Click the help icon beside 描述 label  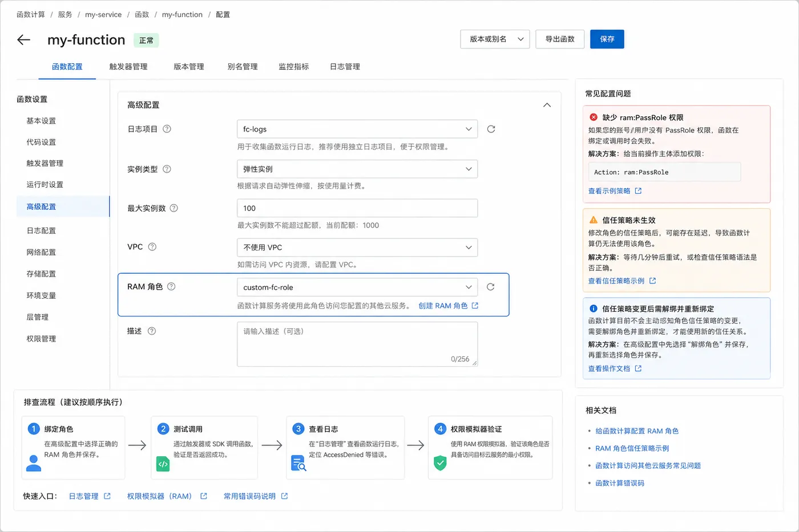pyautogui.click(x=152, y=331)
